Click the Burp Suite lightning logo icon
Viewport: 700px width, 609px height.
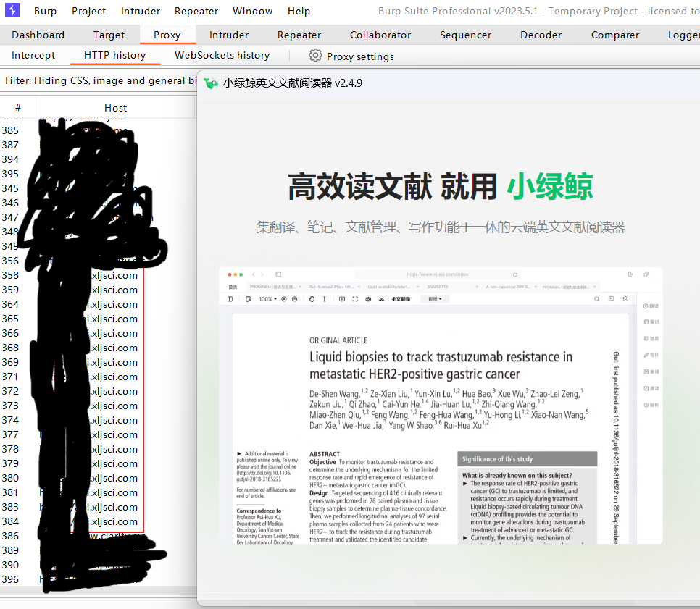tap(12, 10)
